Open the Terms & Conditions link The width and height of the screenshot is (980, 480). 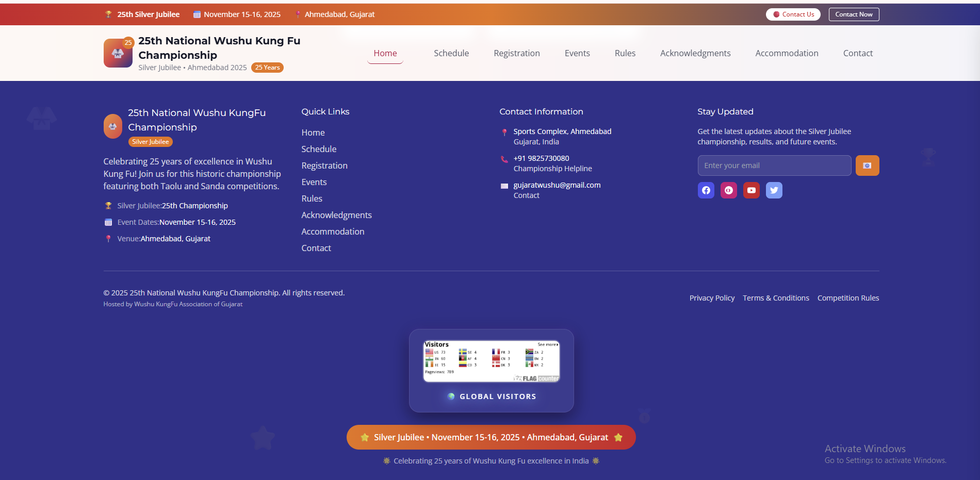tap(776, 298)
